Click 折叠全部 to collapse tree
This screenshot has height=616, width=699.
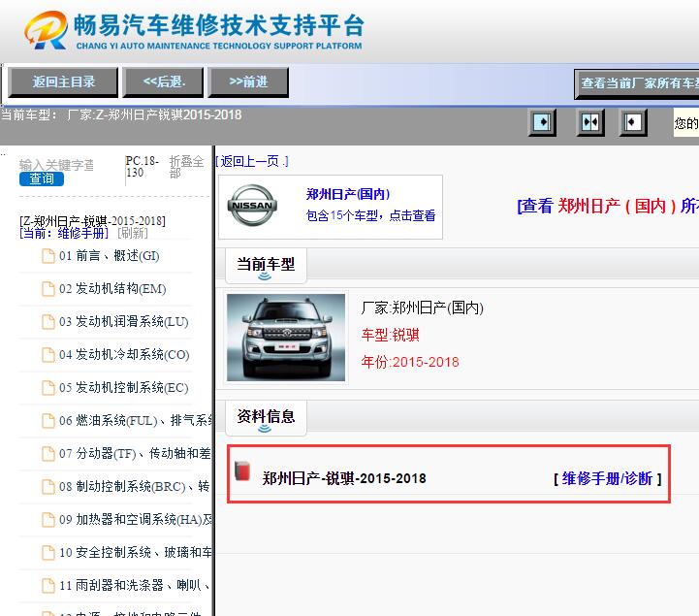[x=186, y=167]
